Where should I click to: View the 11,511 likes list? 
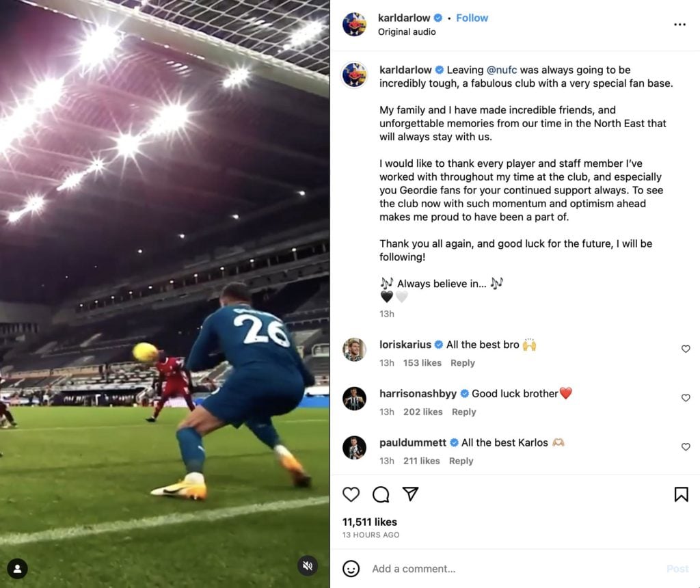(x=370, y=522)
